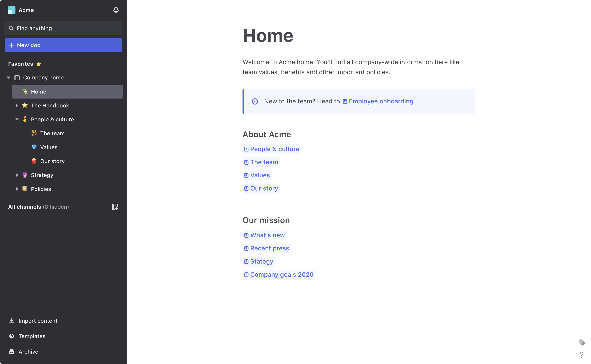
Task: Expand The Handbook tree item
Action: [17, 105]
